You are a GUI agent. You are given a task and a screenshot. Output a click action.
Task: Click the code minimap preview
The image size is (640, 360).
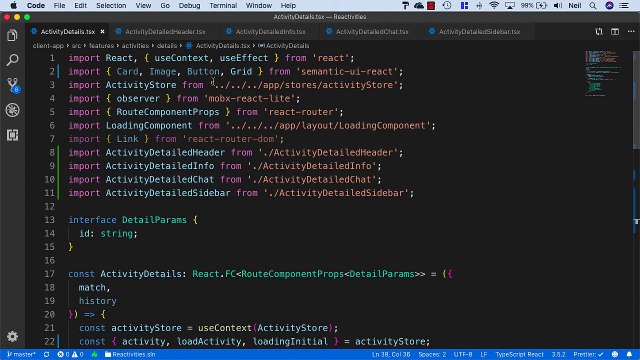point(603,73)
